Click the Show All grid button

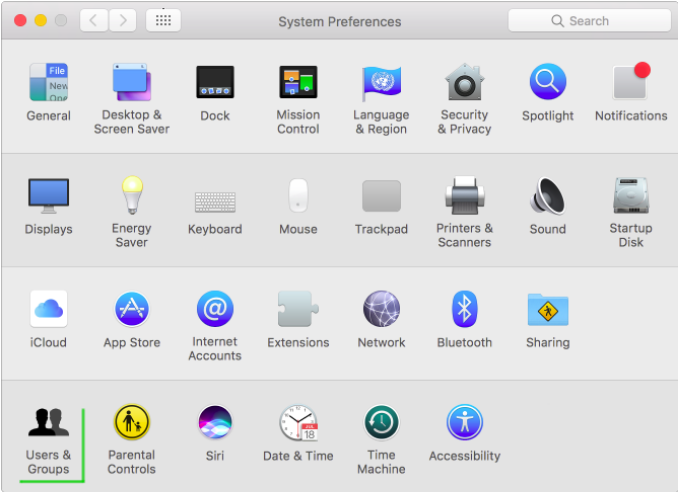pos(163,20)
